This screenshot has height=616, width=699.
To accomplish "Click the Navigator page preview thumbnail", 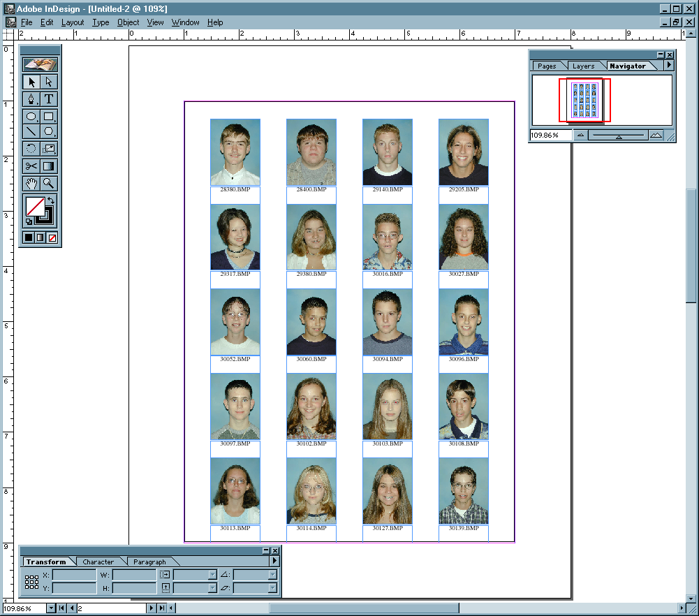I will (x=584, y=101).
